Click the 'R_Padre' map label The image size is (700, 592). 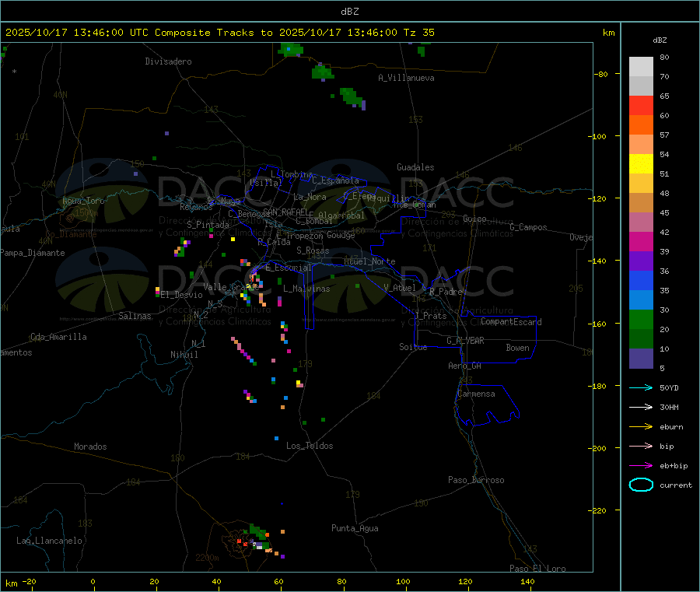click(x=446, y=292)
